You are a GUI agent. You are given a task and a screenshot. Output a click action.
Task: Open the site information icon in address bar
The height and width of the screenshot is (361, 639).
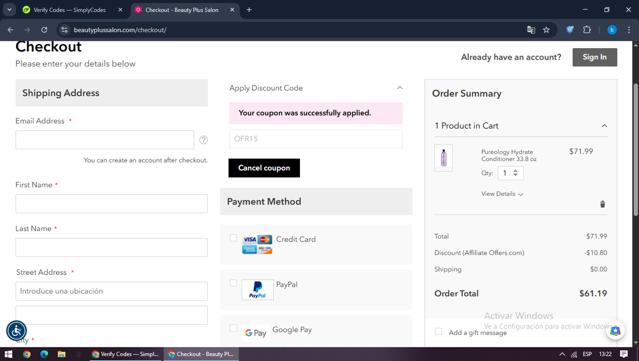64,30
